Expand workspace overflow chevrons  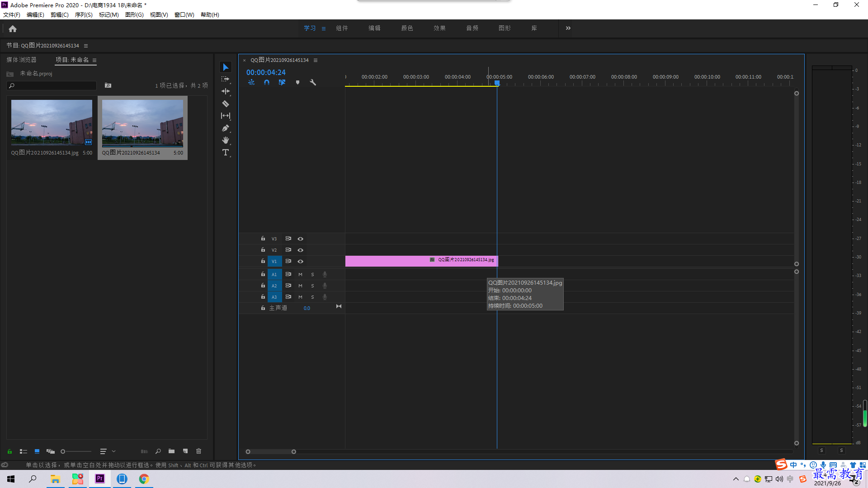coord(568,28)
